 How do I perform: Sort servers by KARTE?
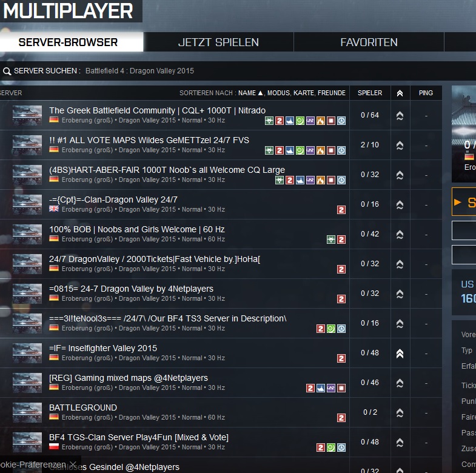(304, 93)
